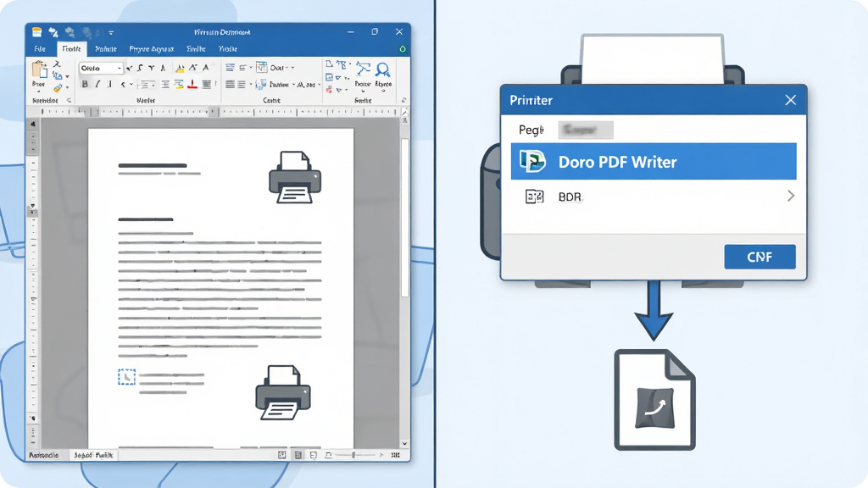Click the Format Painter brush icon
This screenshot has width=868, height=488.
(x=58, y=87)
